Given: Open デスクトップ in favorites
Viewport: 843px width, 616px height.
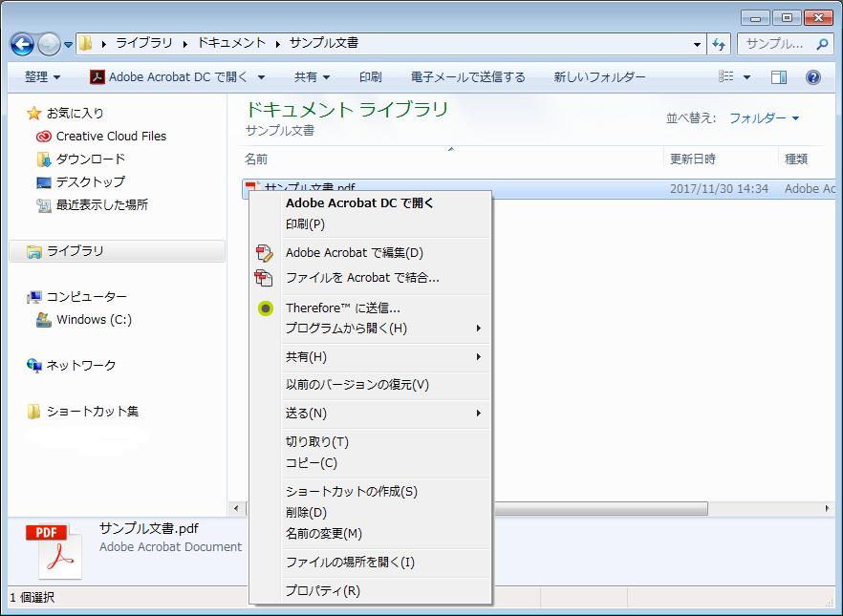Looking at the screenshot, I should 80,182.
